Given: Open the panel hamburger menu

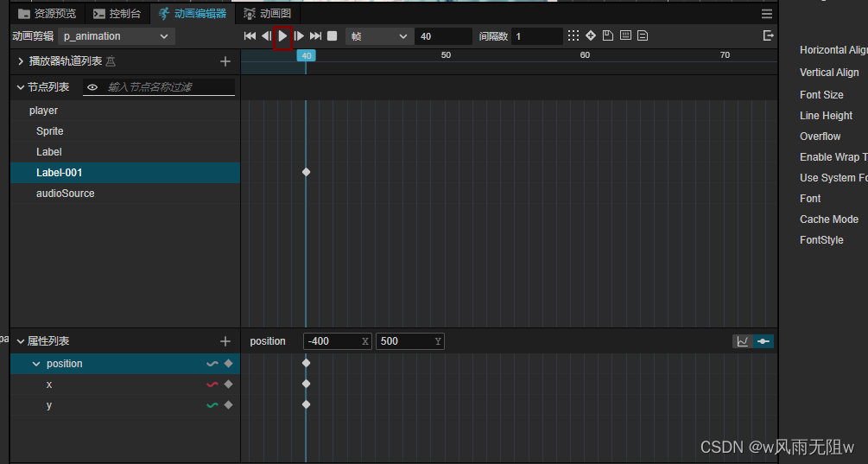Looking at the screenshot, I should coord(767,14).
